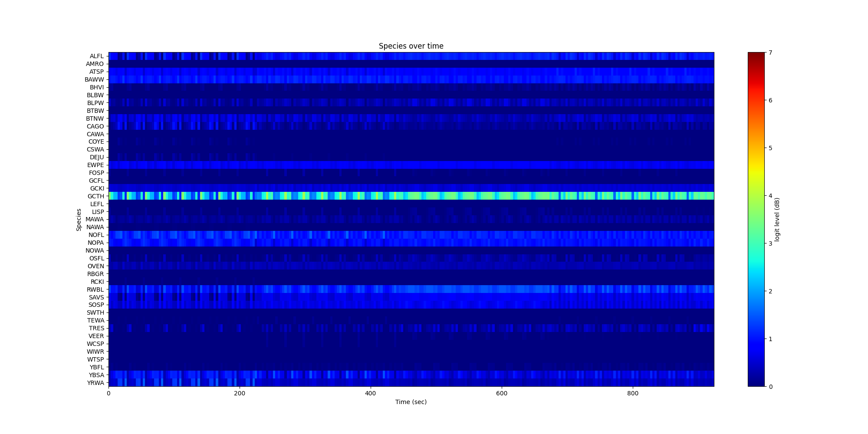Click the BAWW y-axis label
The image size is (868, 434).
pos(94,79)
